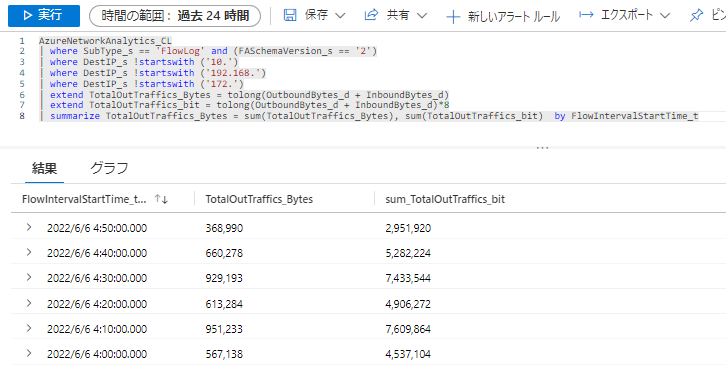
Task: Switch to the グラフ tab
Action: click(109, 168)
